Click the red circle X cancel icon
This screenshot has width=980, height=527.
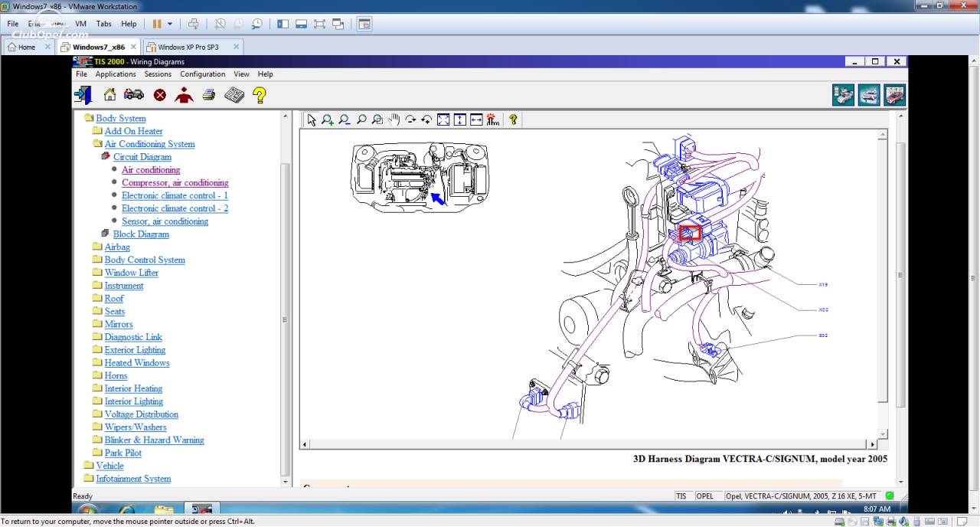click(x=159, y=95)
